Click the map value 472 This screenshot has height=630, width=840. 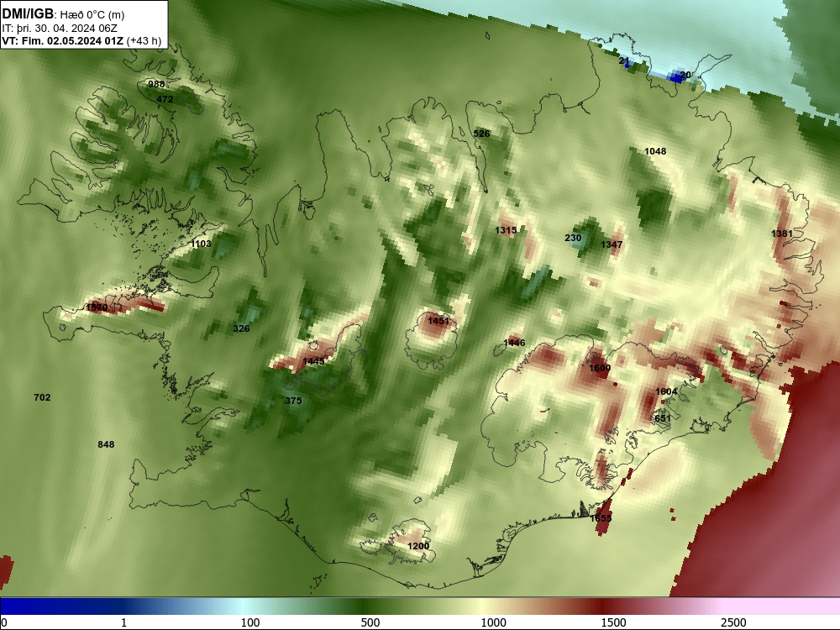(165, 99)
